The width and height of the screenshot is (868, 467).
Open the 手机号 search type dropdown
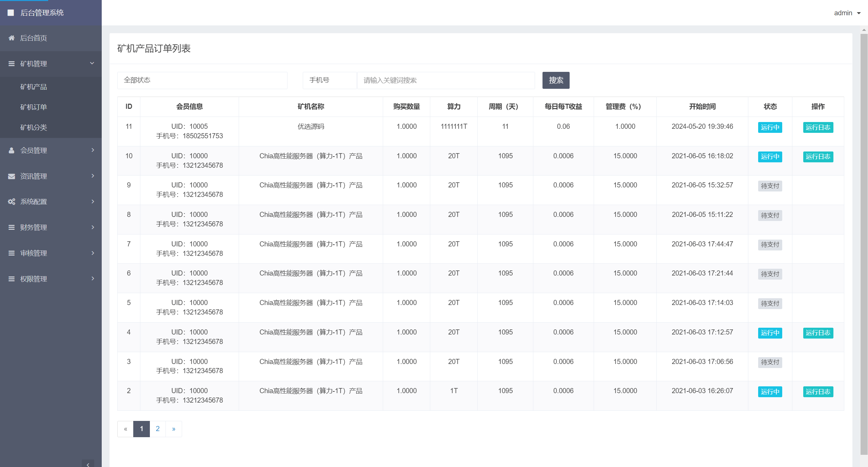329,80
